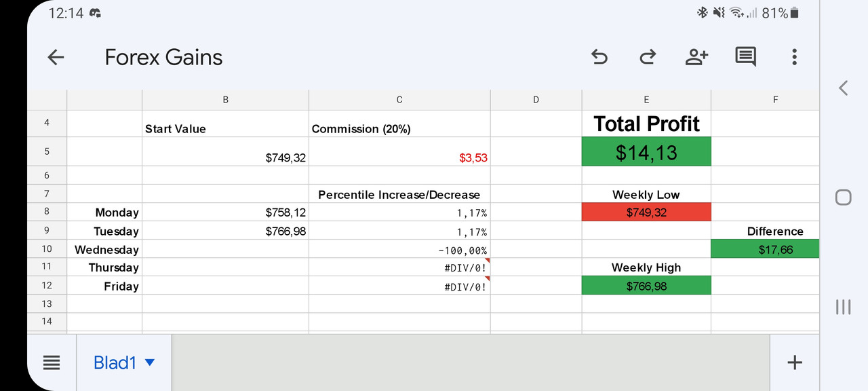Select the red $749,32 weekly low cell
Image resolution: width=868 pixels, height=391 pixels.
click(x=646, y=212)
